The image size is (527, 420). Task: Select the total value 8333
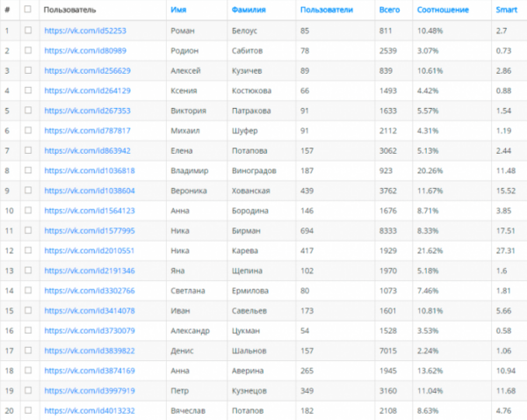click(388, 231)
